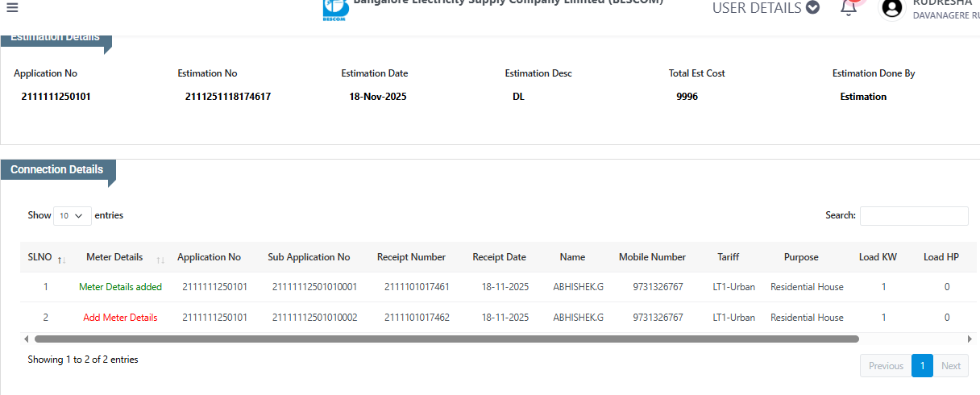The image size is (980, 395).
Task: Click the Load HP column header
Action: click(941, 257)
